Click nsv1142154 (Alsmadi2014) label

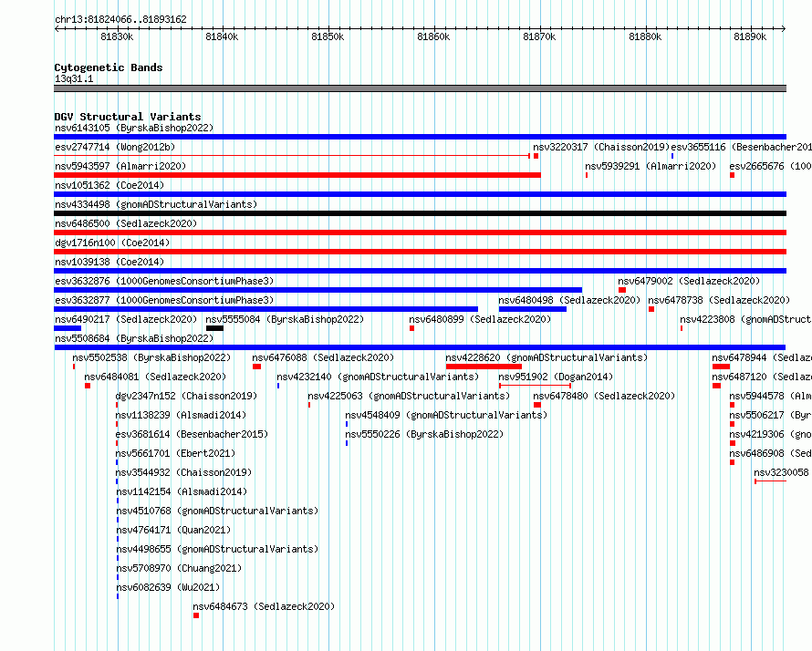click(x=182, y=491)
